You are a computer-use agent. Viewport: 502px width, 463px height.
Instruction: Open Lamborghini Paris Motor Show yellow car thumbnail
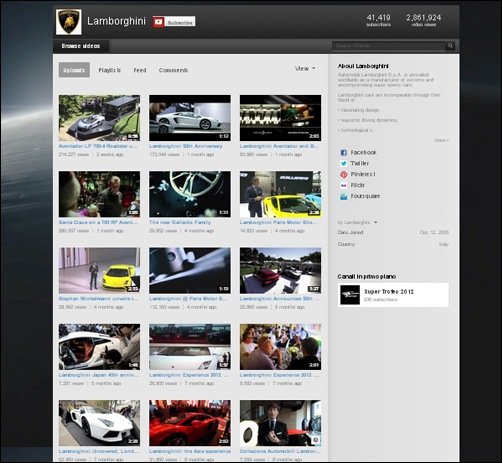click(x=280, y=194)
